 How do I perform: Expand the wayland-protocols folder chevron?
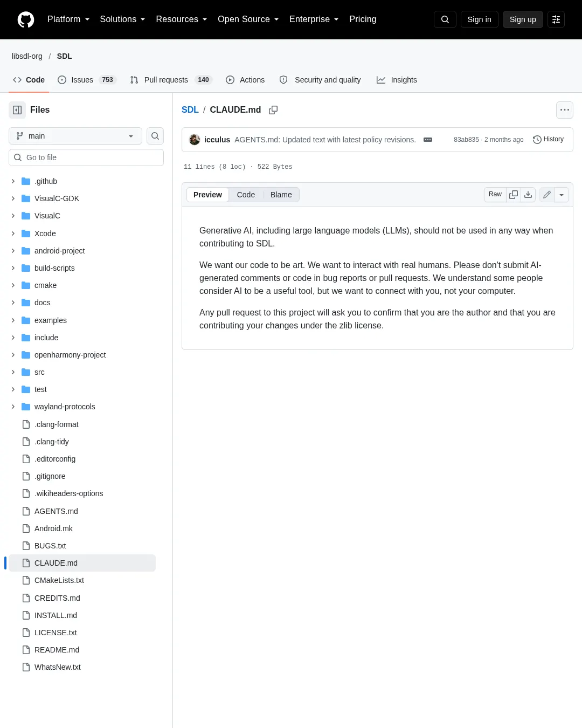(x=13, y=407)
